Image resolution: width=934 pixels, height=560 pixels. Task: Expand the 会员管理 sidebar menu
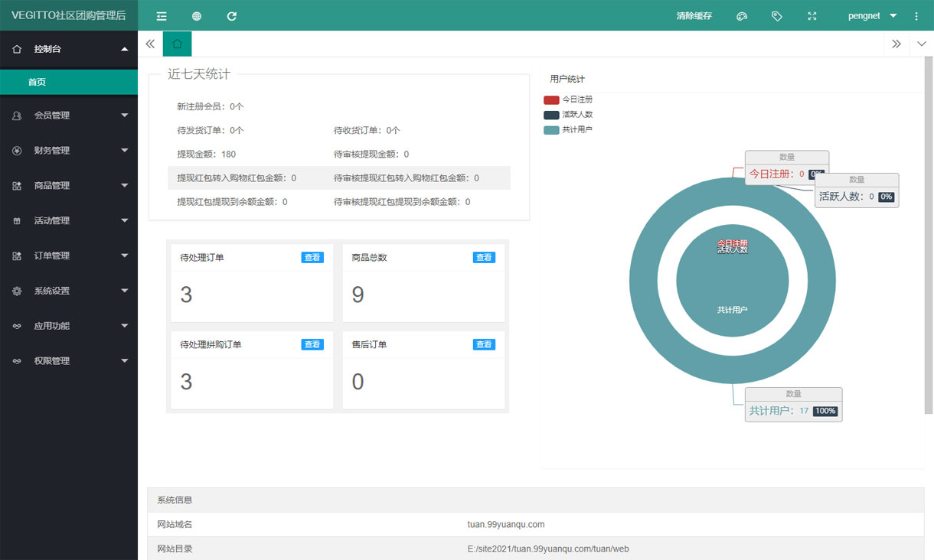(x=69, y=116)
